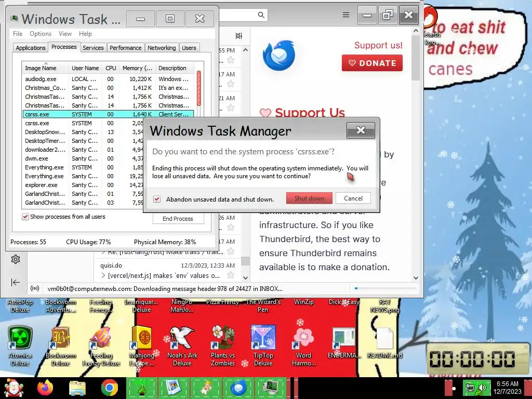The width and height of the screenshot is (532, 399).
Task: Switch to the photo viewer taskbar item
Action: click(x=174, y=388)
